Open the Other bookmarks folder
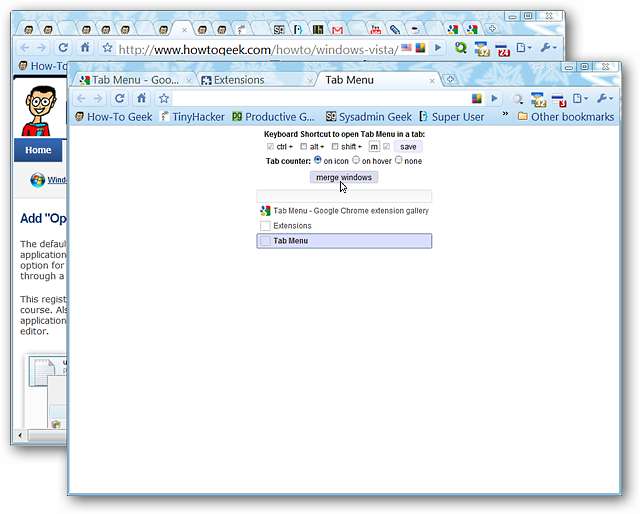 tap(566, 117)
